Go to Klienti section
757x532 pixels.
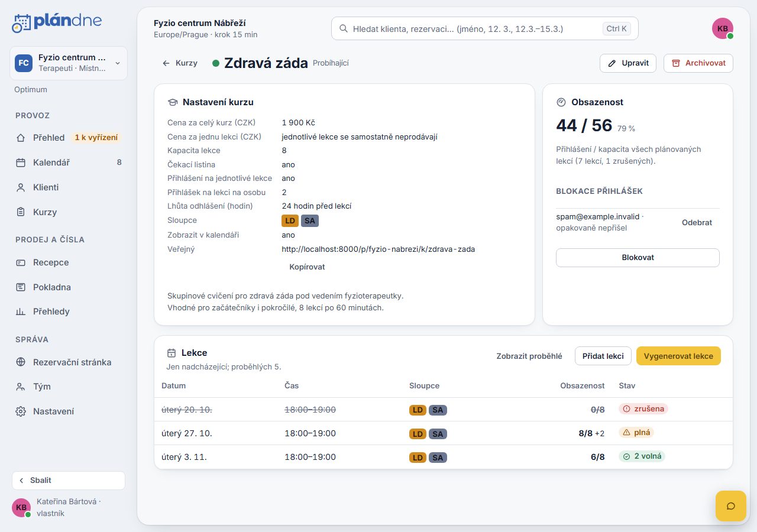point(69,187)
